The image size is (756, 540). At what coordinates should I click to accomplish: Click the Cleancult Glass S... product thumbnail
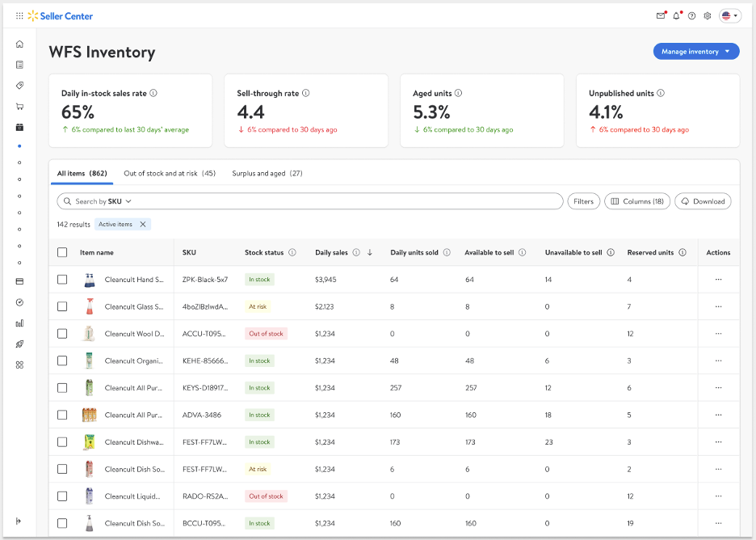point(89,306)
